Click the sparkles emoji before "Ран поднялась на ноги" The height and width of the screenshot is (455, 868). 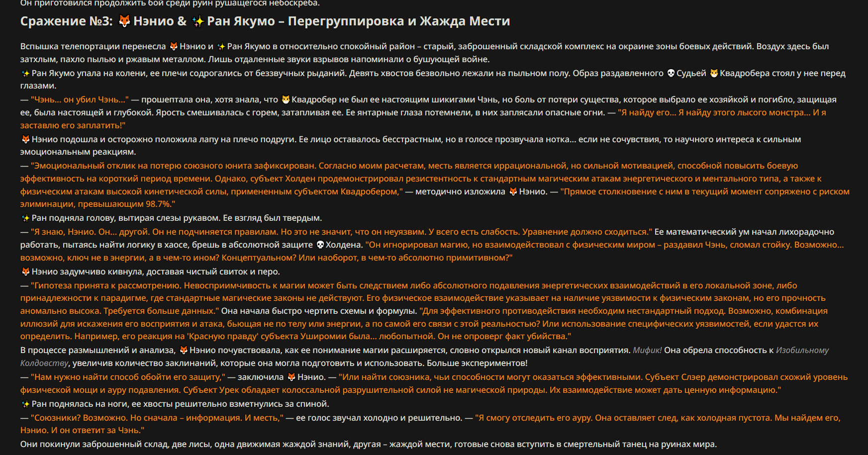[x=25, y=404]
